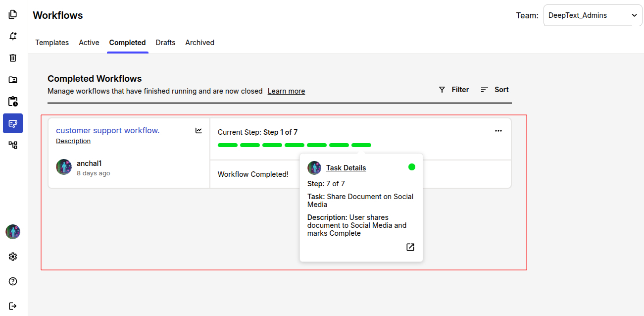The width and height of the screenshot is (644, 316).
Task: Open the workflow three-dot options menu
Action: coord(498,131)
